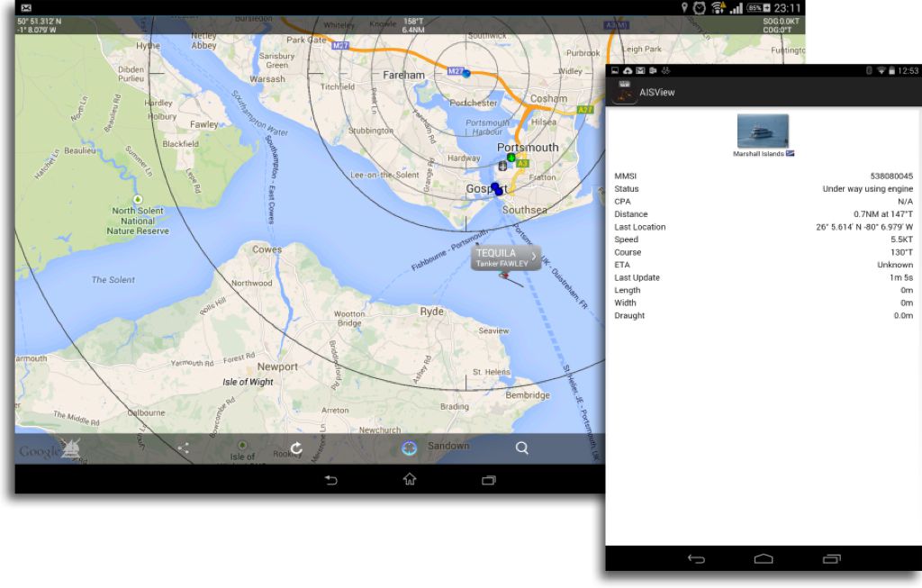Tap the share icon in map toolbar

click(x=184, y=448)
